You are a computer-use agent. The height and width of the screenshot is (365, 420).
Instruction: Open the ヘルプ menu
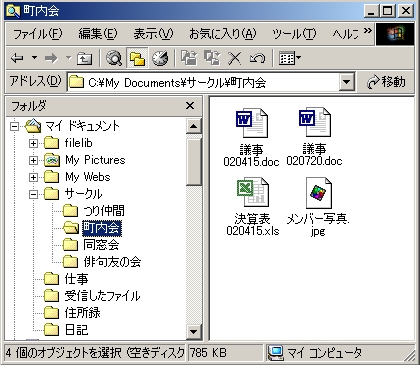pos(345,34)
